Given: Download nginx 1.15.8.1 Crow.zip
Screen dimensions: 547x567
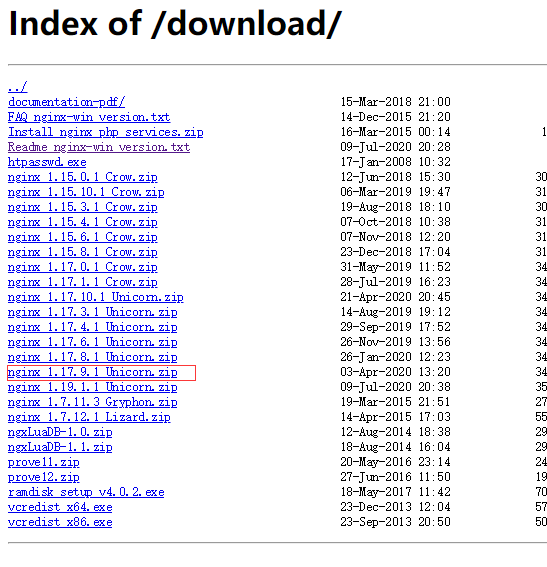Looking at the screenshot, I should 83,252.
